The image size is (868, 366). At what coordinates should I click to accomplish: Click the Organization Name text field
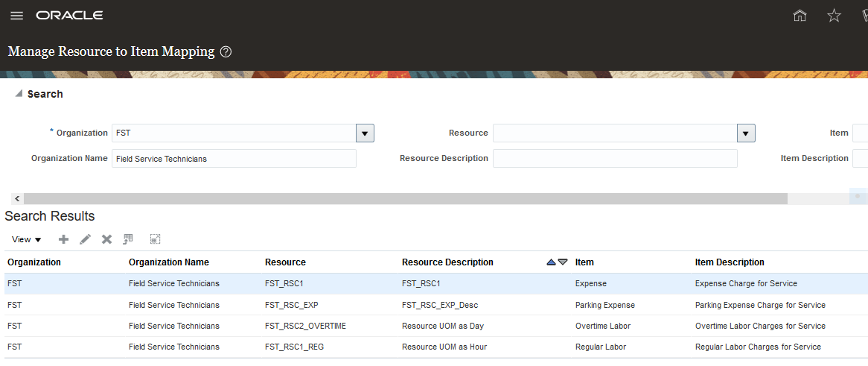coord(234,159)
